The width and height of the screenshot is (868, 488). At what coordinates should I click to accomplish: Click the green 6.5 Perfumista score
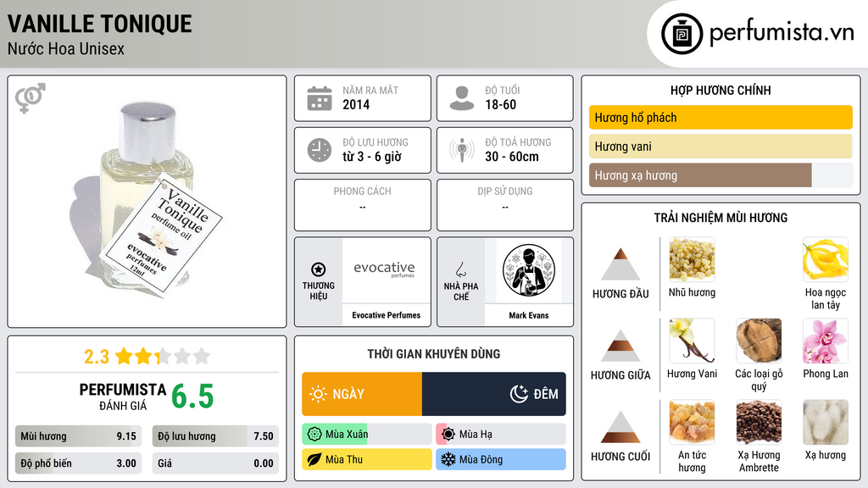[x=192, y=396]
